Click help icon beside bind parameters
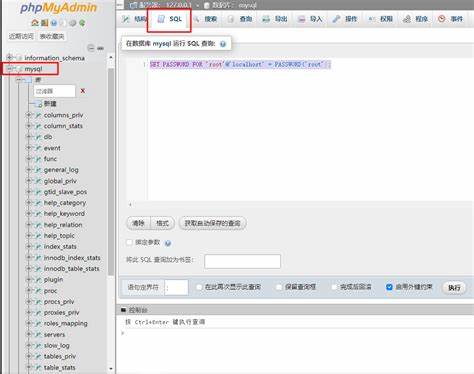The height and width of the screenshot is (374, 474). [168, 243]
